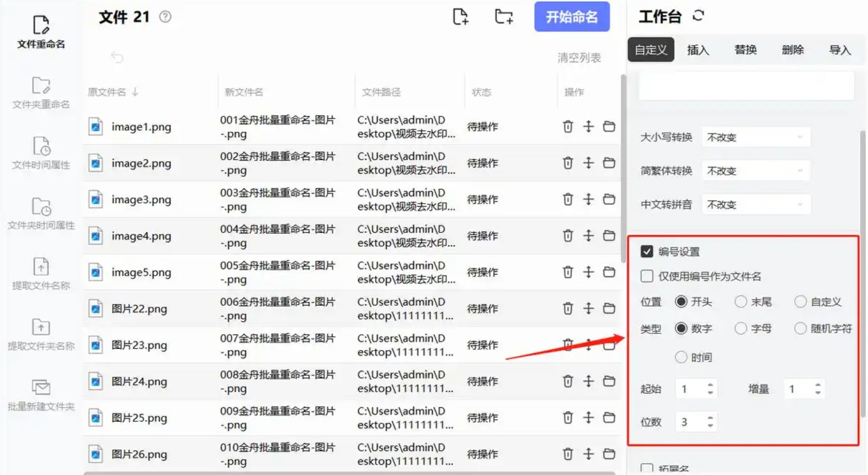Click the help icon next to 文件 21
Screen dimensions: 868x475
coord(165,17)
